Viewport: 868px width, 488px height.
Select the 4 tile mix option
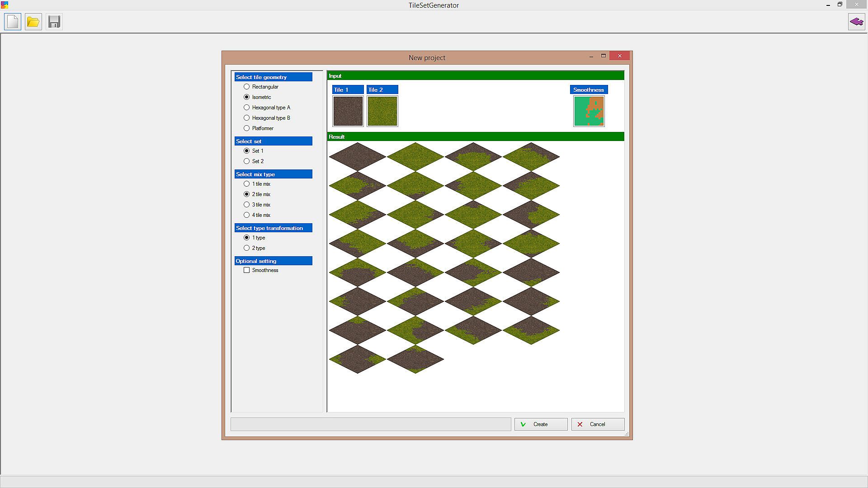(247, 215)
